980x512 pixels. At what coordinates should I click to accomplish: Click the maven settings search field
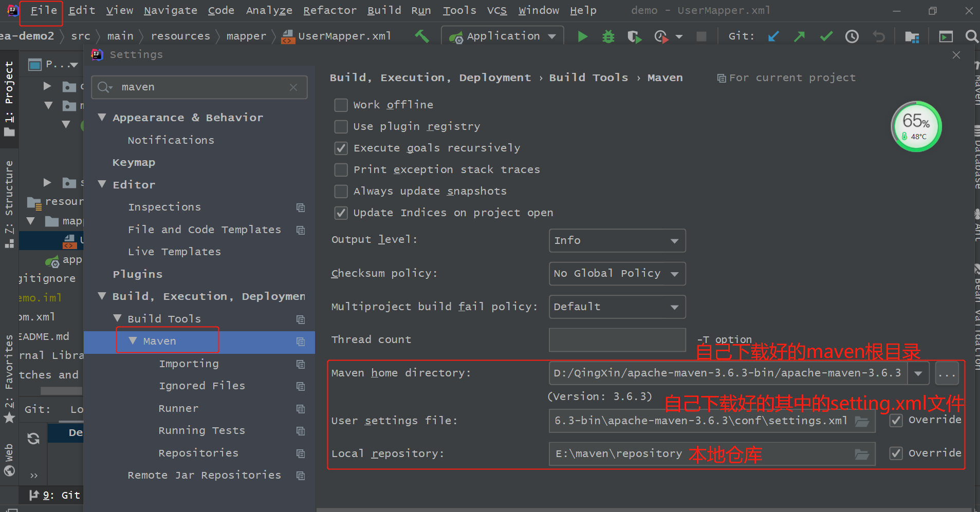(199, 87)
